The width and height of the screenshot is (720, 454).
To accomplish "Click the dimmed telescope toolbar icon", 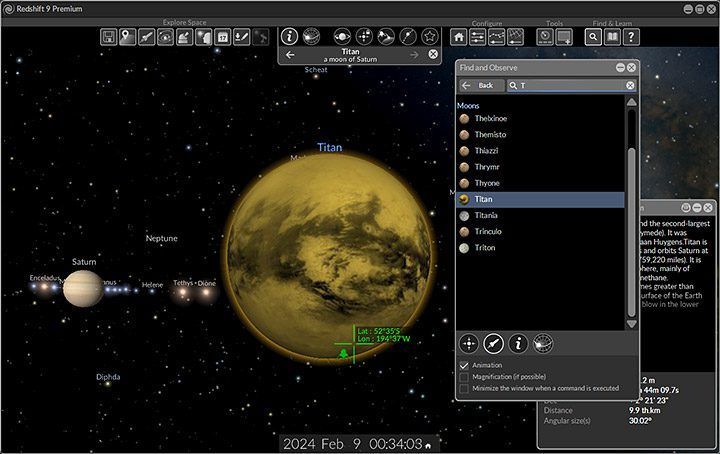I will click(x=261, y=37).
